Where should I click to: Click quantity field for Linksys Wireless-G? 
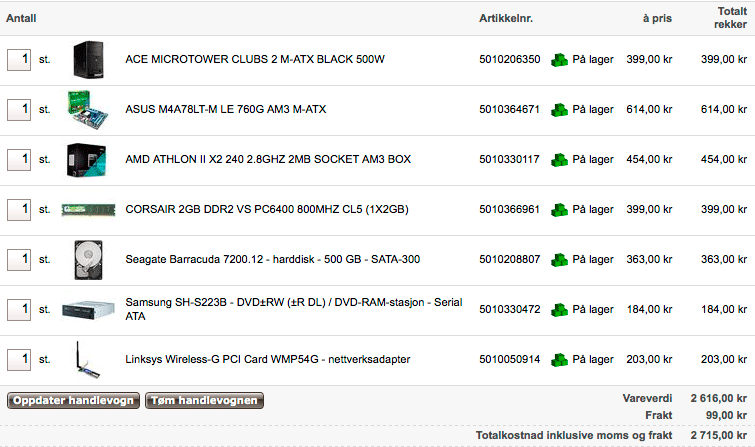pos(19,360)
